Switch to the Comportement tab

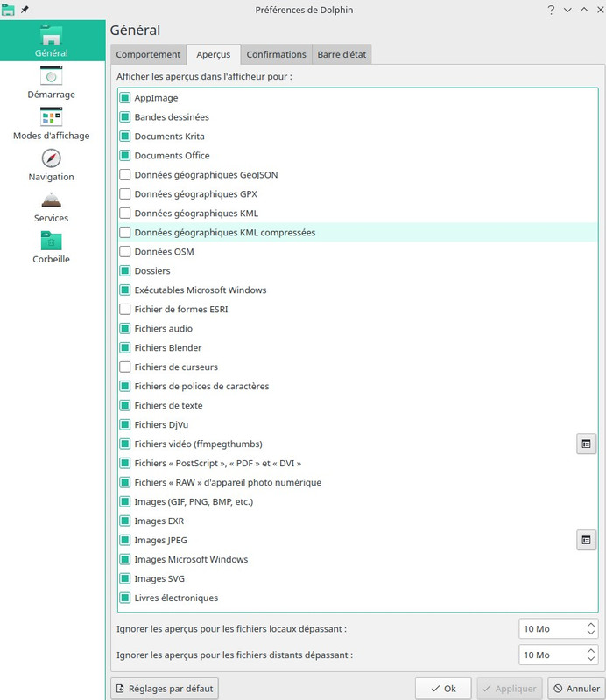tap(148, 54)
